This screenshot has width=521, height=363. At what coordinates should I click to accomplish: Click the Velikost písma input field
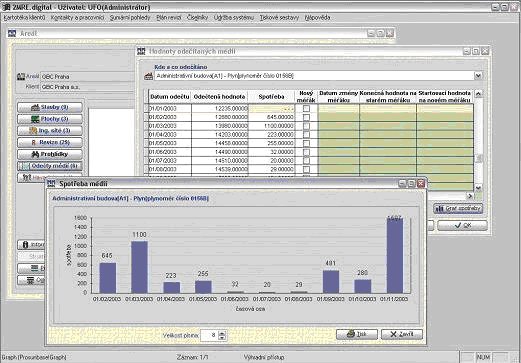click(x=210, y=335)
